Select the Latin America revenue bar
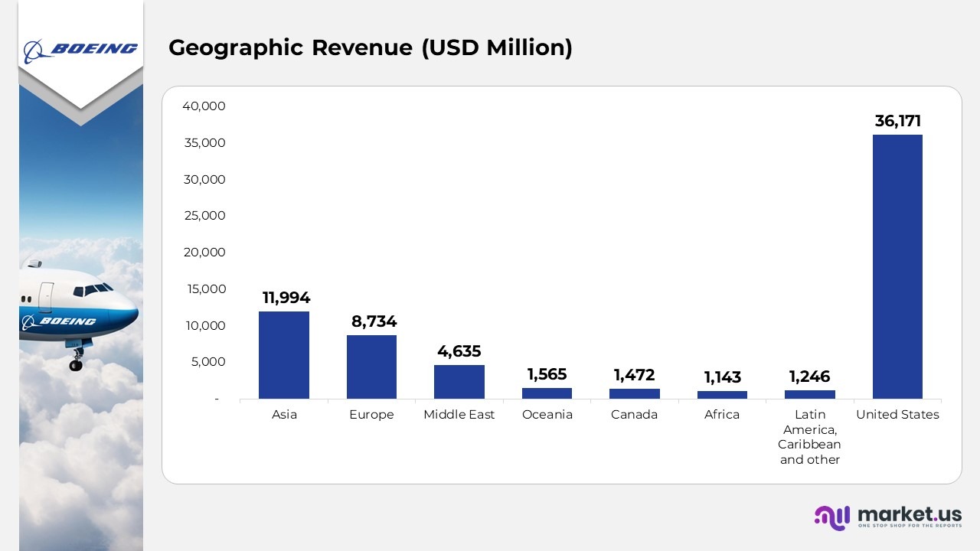This screenshot has height=551, width=980. [809, 394]
